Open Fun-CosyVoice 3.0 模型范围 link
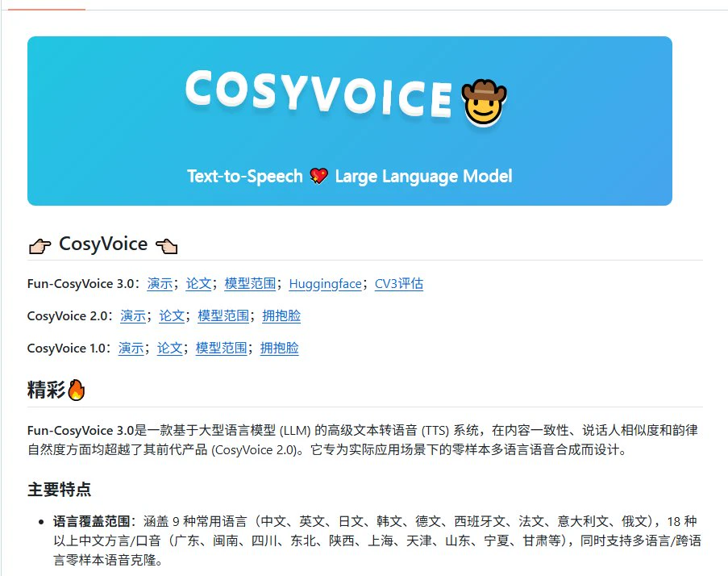This screenshot has height=576, width=728. click(x=250, y=284)
